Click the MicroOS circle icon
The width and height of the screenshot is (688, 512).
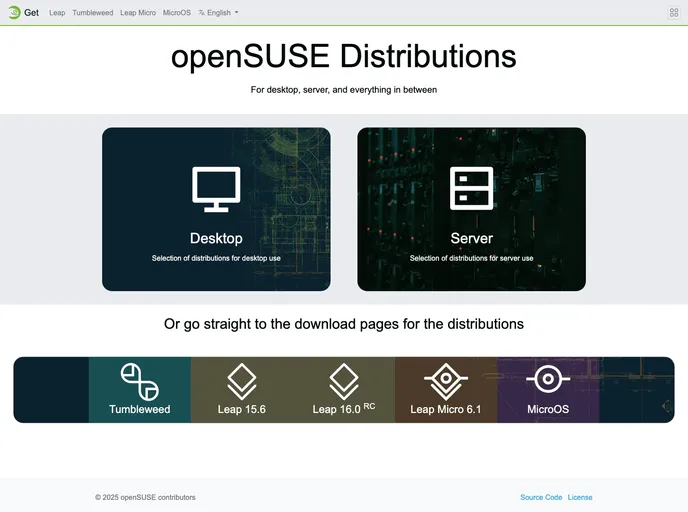[x=548, y=379]
